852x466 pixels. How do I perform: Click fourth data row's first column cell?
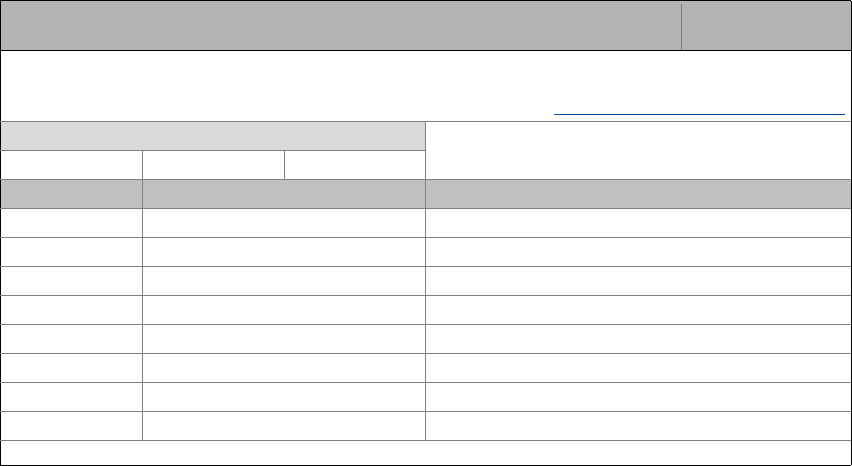pyautogui.click(x=72, y=309)
